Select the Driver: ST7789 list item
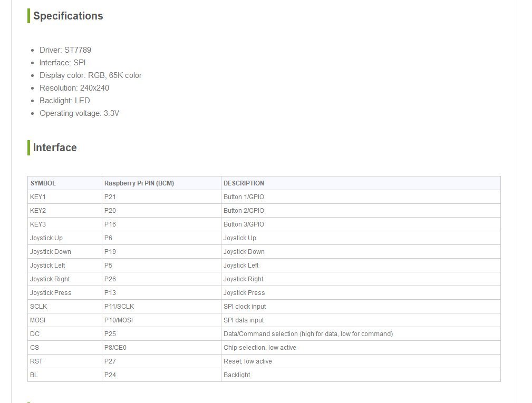The image size is (532, 403). coord(65,50)
